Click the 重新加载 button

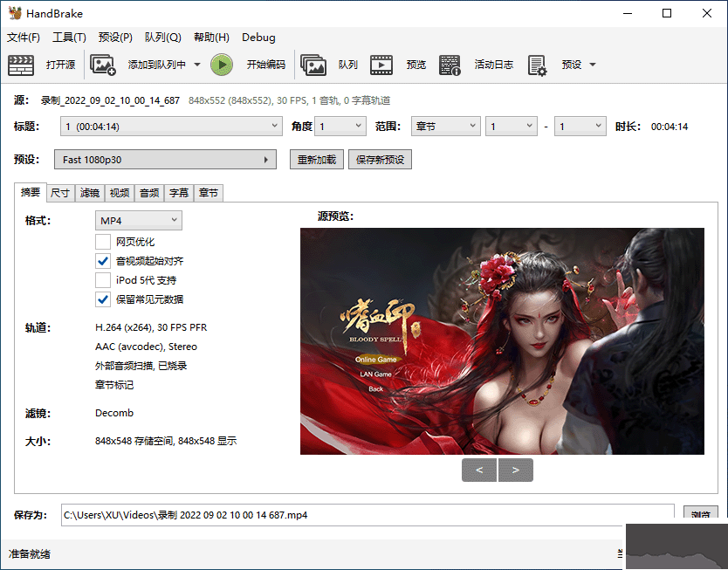click(x=317, y=160)
